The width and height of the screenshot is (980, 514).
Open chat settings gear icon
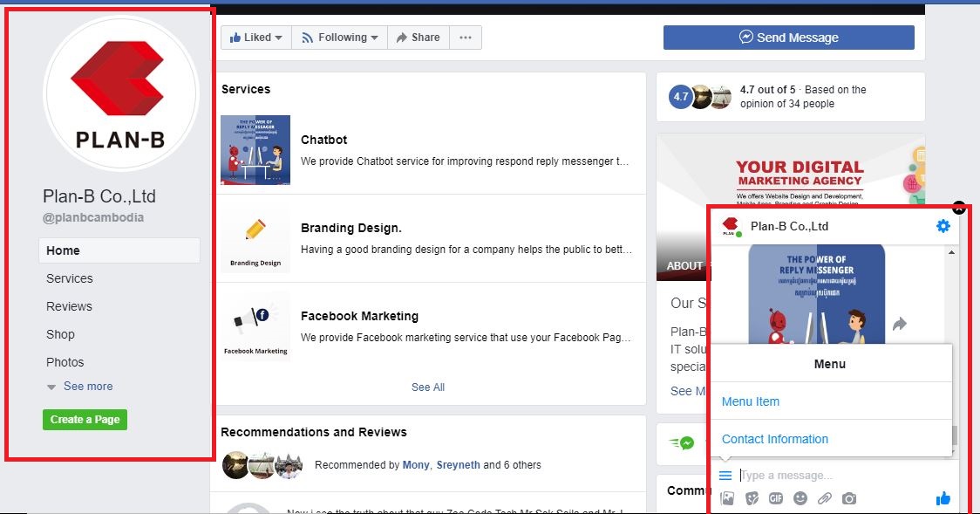pyautogui.click(x=943, y=226)
